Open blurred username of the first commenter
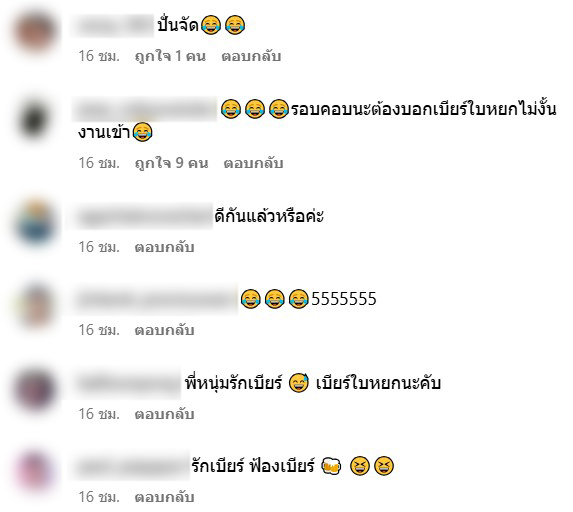This screenshot has width=573, height=512. click(x=113, y=26)
